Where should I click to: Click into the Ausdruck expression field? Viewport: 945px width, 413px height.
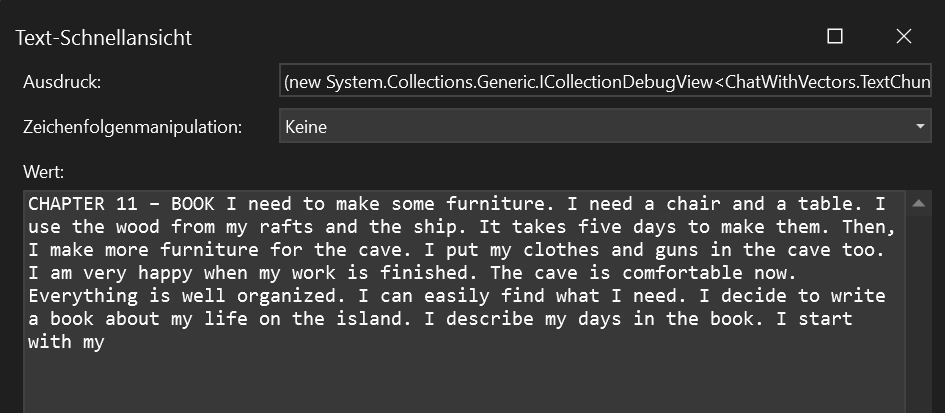tap(605, 81)
